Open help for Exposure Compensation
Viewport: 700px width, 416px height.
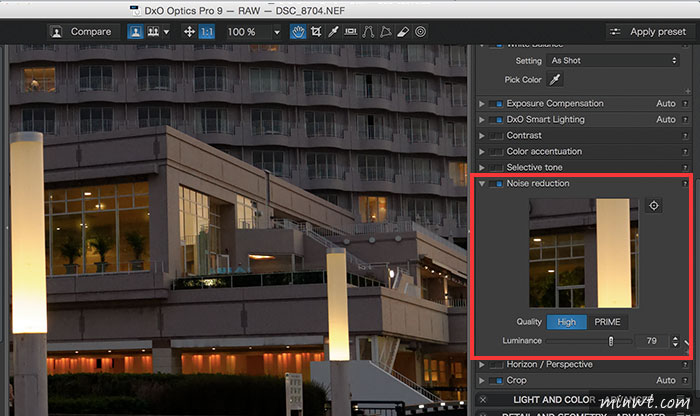point(685,104)
